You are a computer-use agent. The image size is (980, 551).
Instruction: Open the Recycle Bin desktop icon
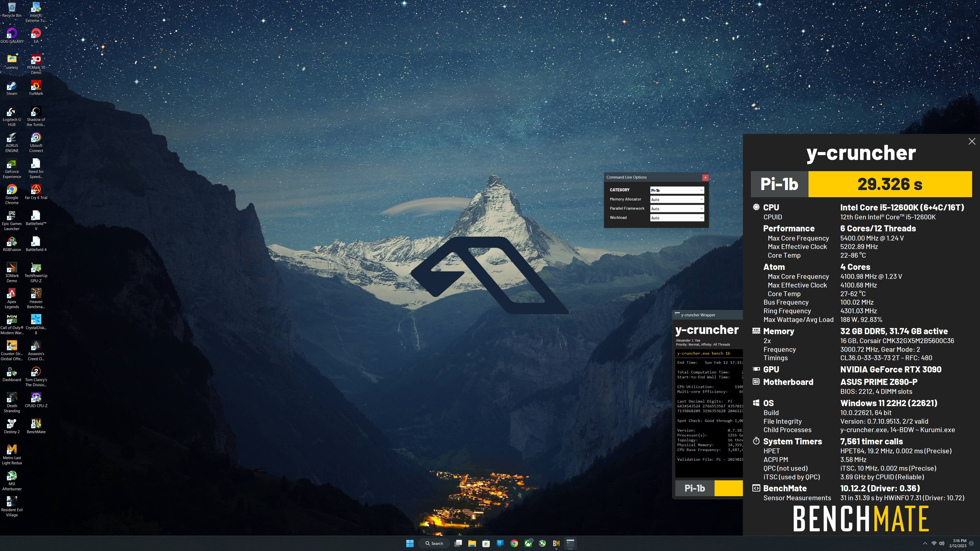[x=12, y=10]
